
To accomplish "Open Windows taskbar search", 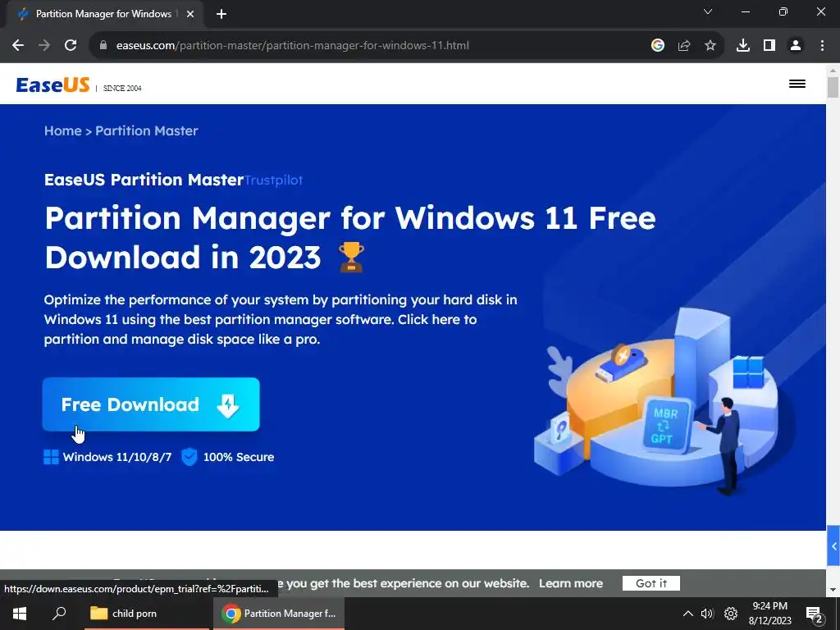I will (59, 614).
